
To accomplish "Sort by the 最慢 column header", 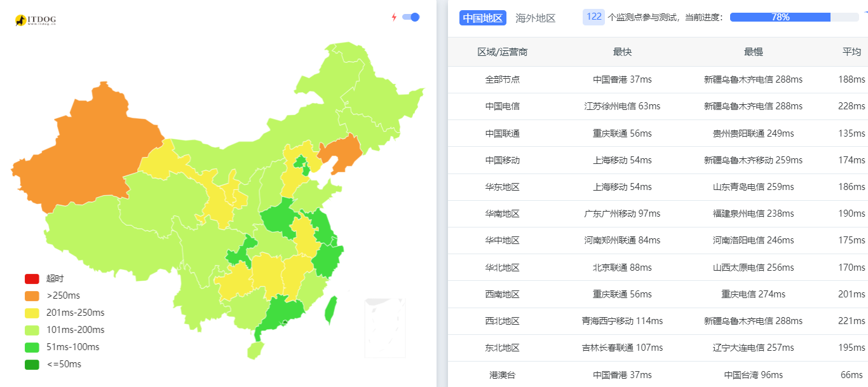I will pos(753,52).
